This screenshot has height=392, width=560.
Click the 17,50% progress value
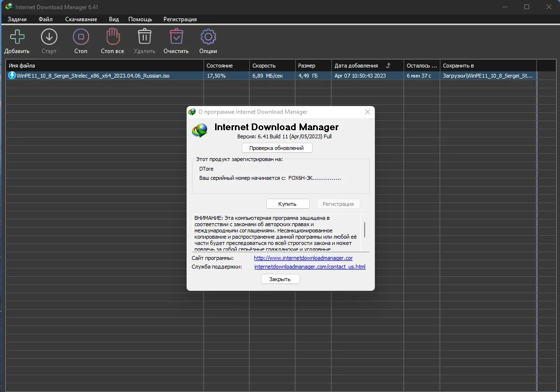click(216, 76)
